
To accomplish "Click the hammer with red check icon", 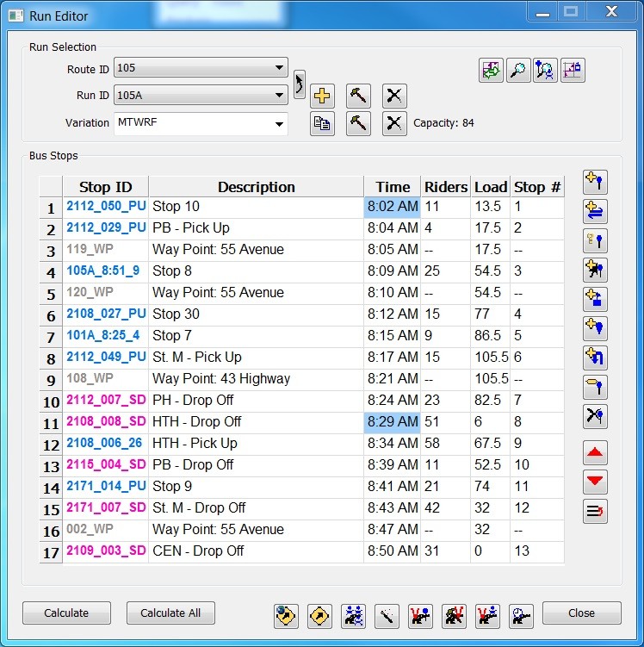I will point(454,617).
